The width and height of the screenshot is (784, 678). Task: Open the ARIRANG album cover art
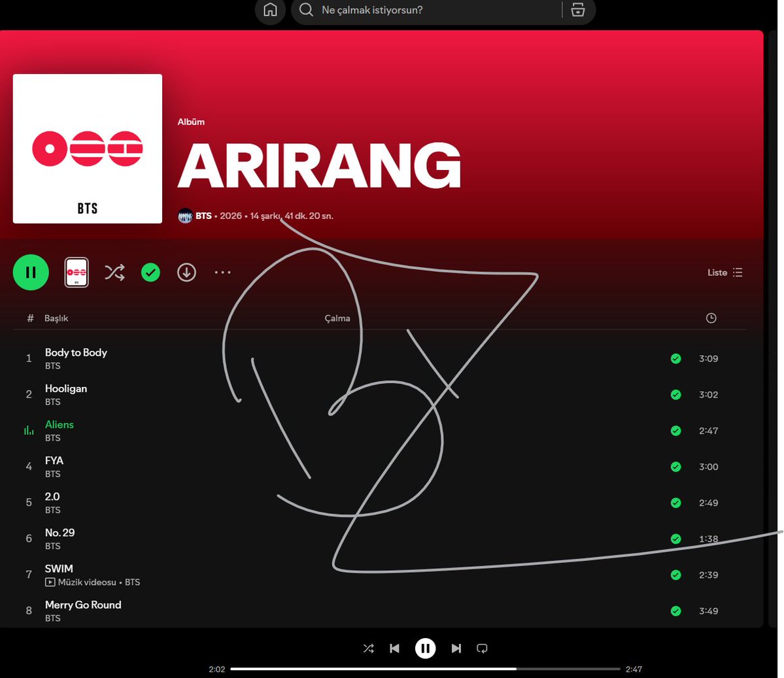tap(88, 148)
